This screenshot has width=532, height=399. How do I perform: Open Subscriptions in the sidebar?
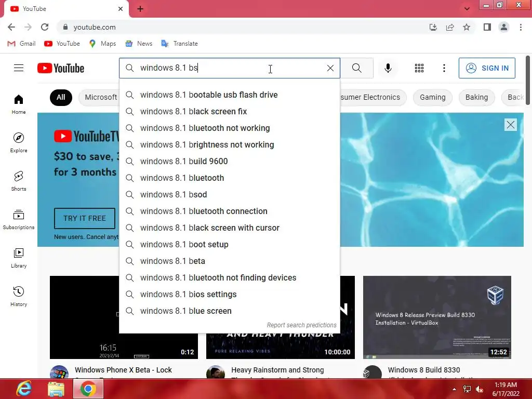pyautogui.click(x=19, y=220)
